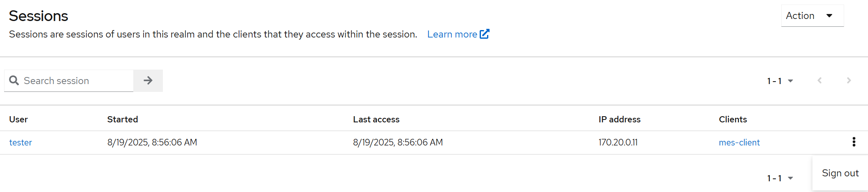Image resolution: width=868 pixels, height=192 pixels.
Task: Open the mes-client client link
Action: (739, 143)
